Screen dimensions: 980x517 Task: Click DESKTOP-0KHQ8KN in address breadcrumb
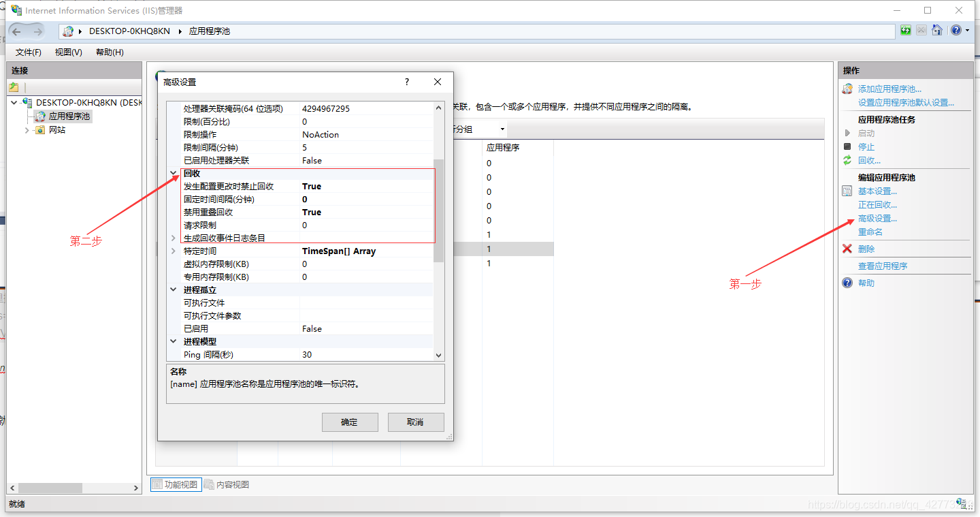point(129,31)
